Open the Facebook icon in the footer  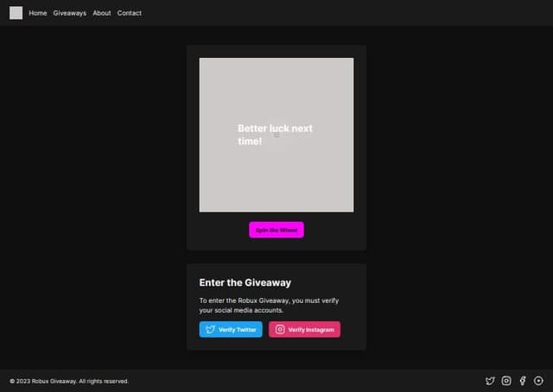click(x=523, y=381)
